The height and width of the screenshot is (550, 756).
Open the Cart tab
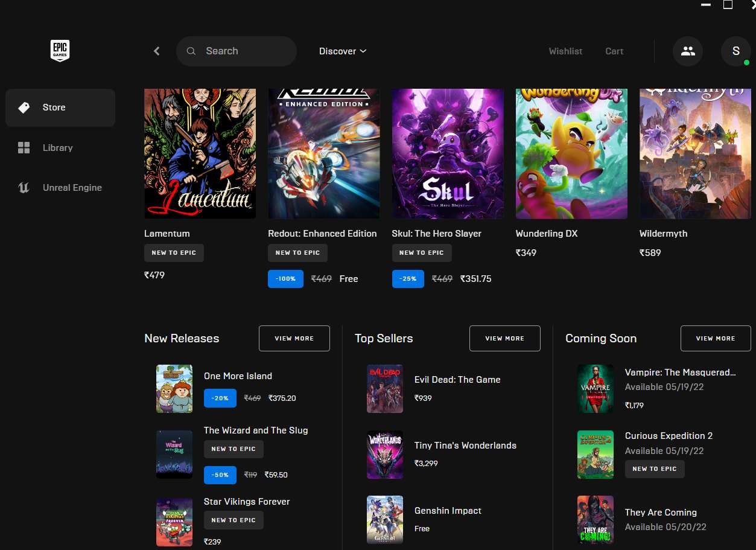pyautogui.click(x=614, y=51)
